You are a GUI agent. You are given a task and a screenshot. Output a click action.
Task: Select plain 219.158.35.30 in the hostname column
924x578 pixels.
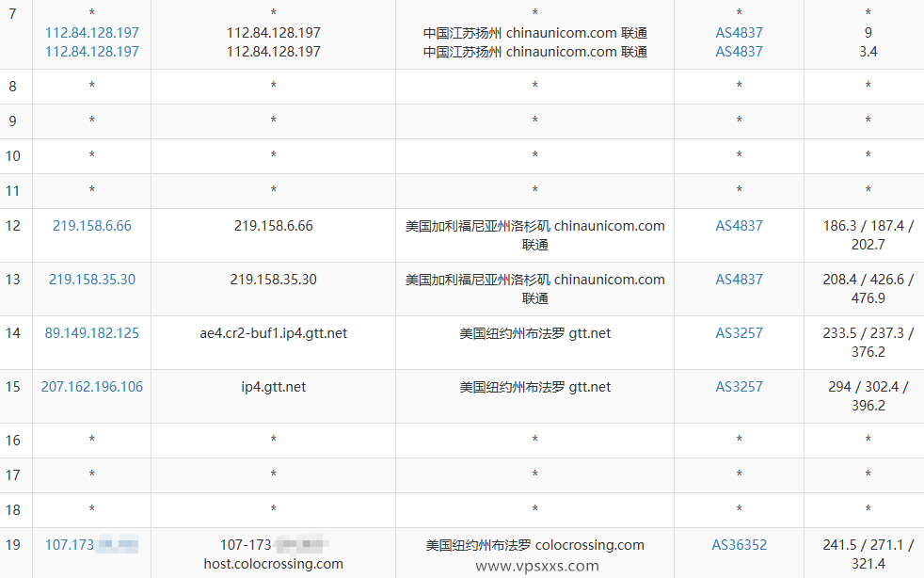[x=274, y=280]
